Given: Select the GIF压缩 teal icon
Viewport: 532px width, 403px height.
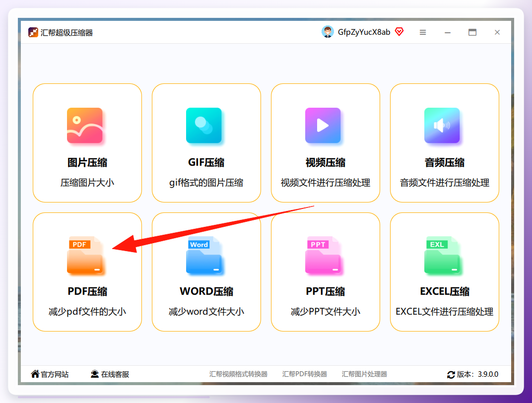Looking at the screenshot, I should [x=204, y=126].
